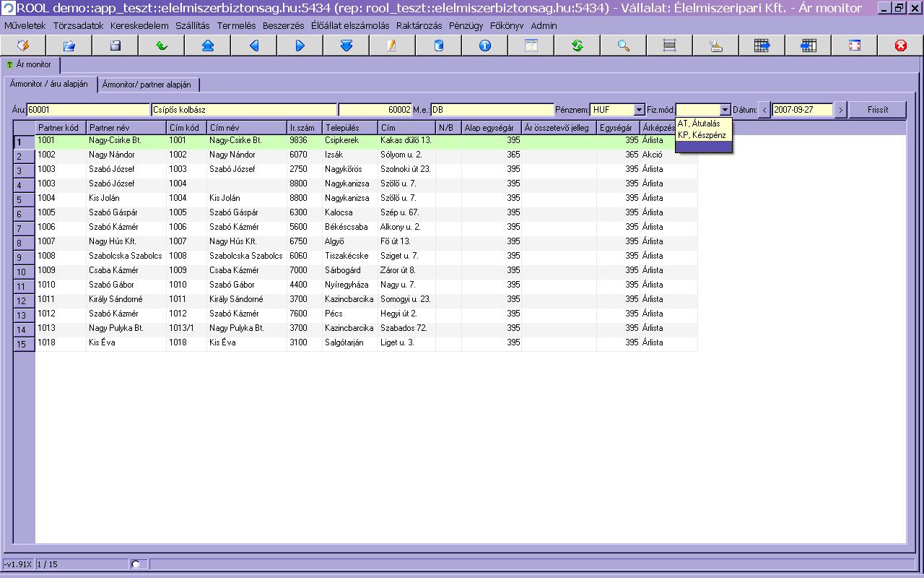Click the save floppy disk toolbar icon

coord(115,46)
